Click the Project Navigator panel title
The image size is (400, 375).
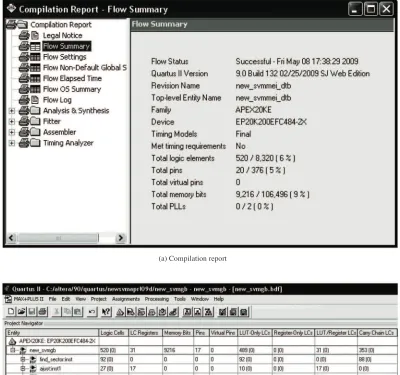(23, 323)
